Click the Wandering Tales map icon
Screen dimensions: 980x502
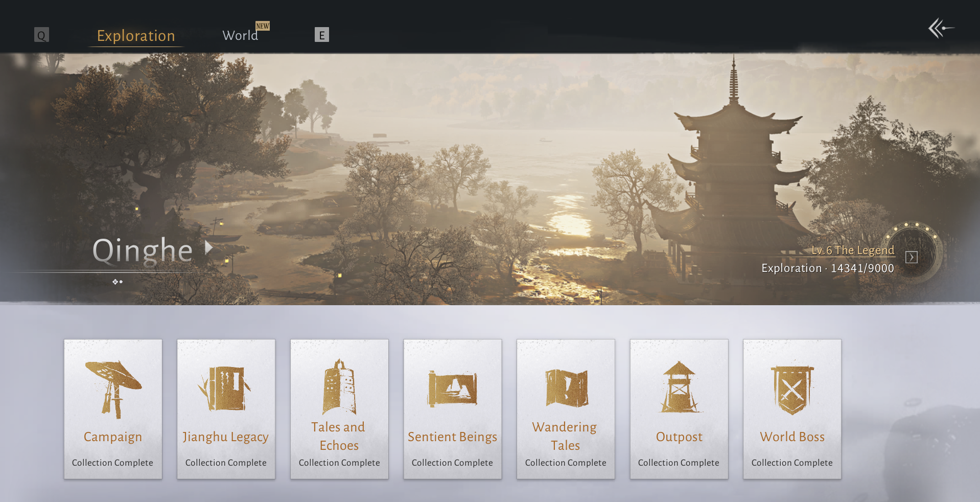pyautogui.click(x=566, y=388)
